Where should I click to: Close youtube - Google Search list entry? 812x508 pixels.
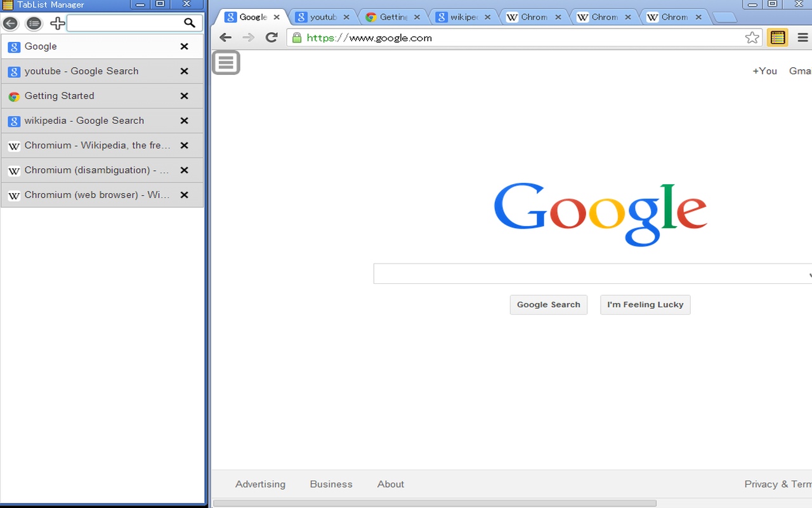[184, 71]
